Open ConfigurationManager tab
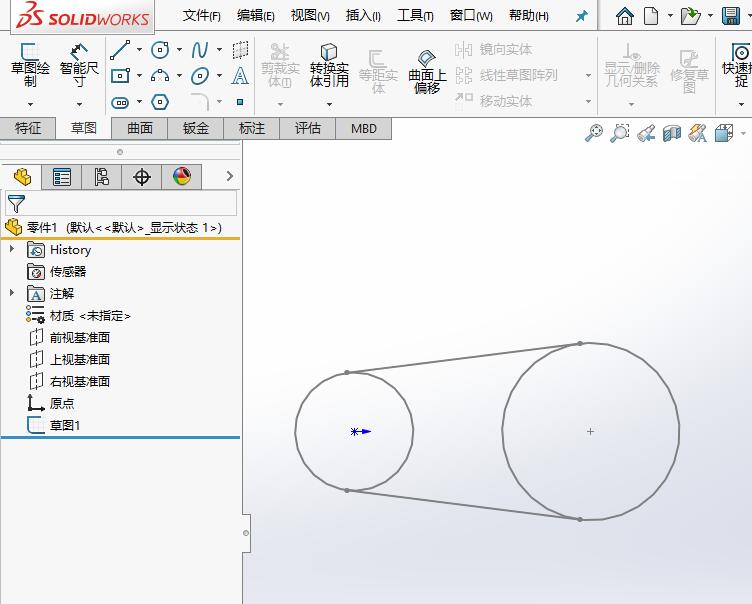 102,177
